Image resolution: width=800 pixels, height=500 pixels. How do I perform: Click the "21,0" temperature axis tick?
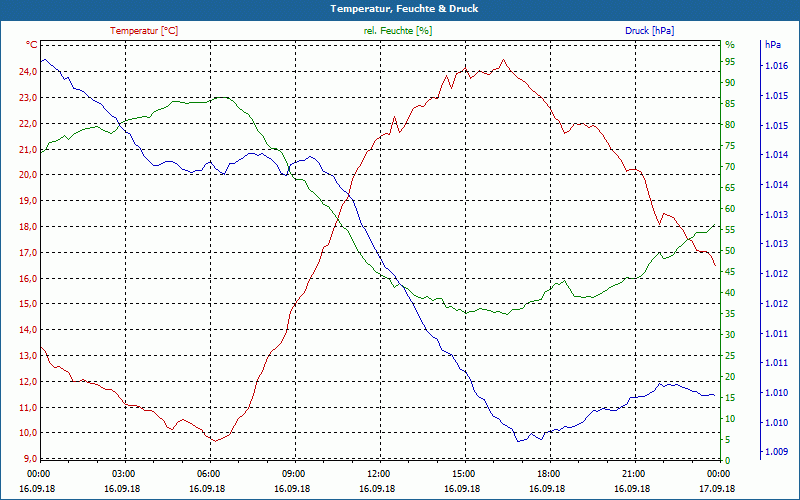click(x=28, y=149)
